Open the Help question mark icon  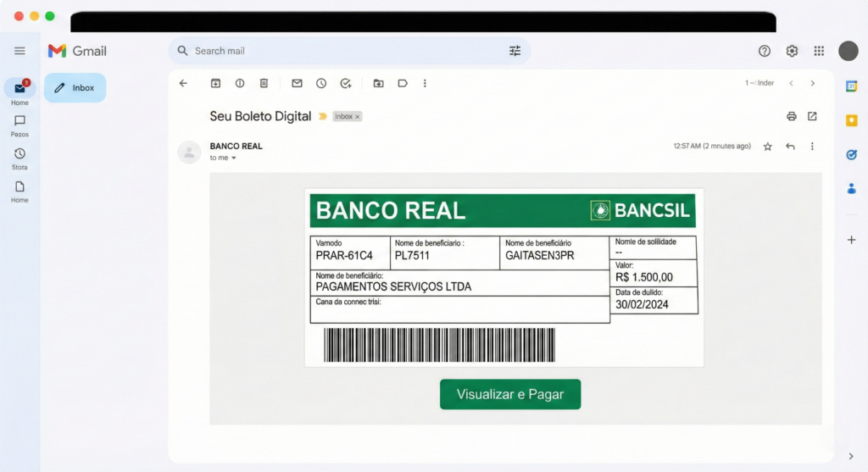[x=765, y=51]
